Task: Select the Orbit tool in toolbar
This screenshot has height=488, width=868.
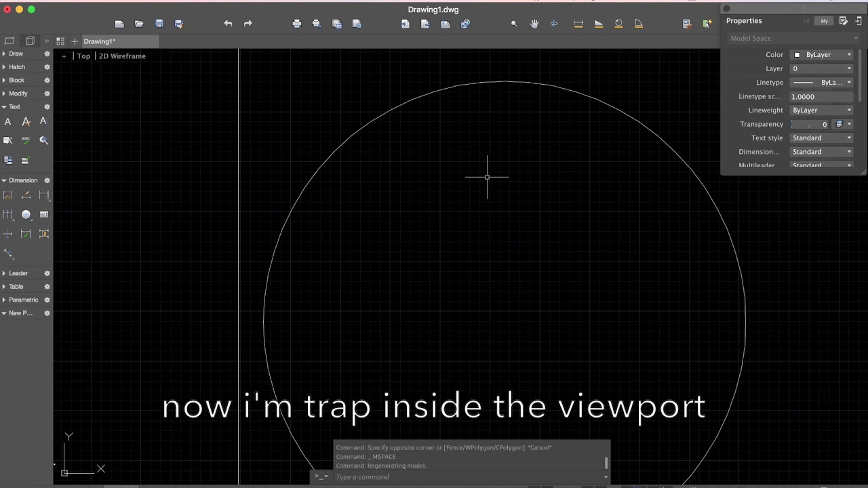Action: click(554, 24)
